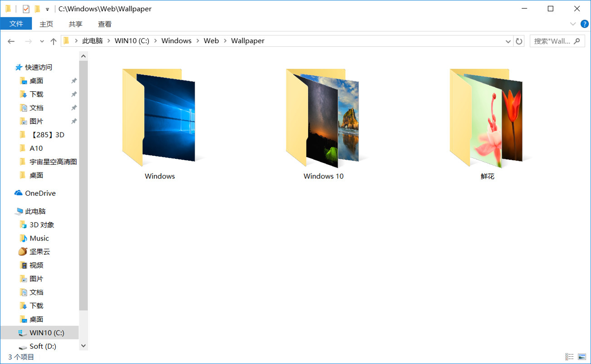591x364 pixels.
Task: Expand the ribbon with the chevron
Action: click(x=573, y=24)
